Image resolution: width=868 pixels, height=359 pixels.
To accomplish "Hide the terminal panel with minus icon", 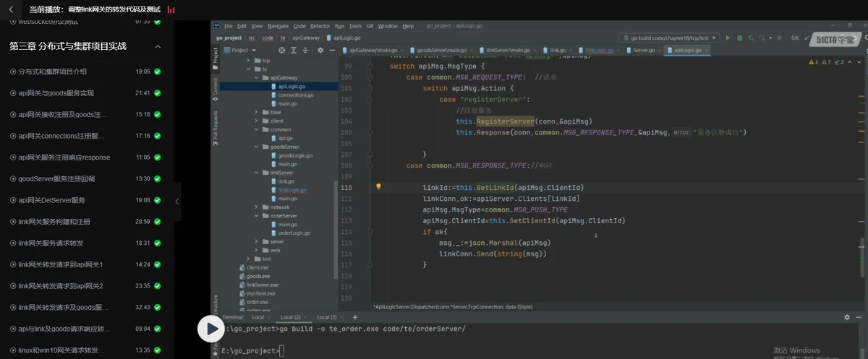I will (x=859, y=317).
